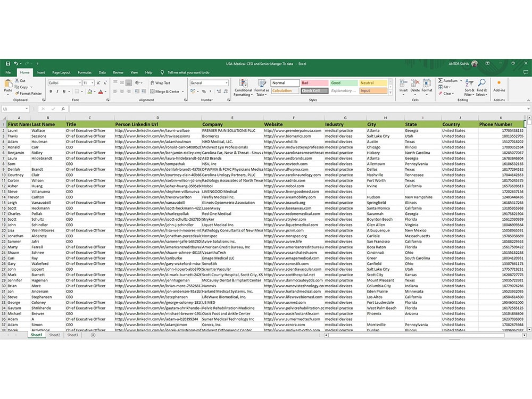Align text to the top

[x=115, y=83]
